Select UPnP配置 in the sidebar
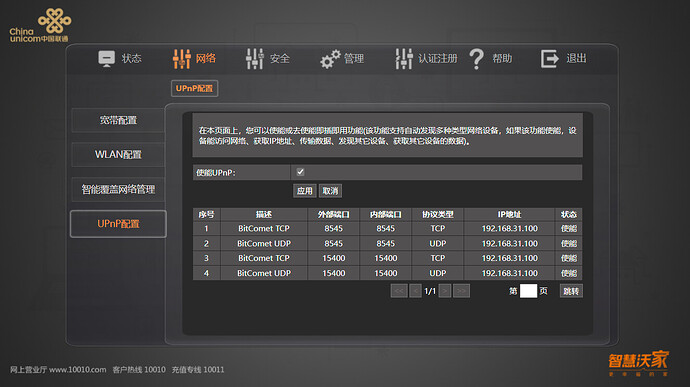The width and height of the screenshot is (690, 387). (118, 224)
